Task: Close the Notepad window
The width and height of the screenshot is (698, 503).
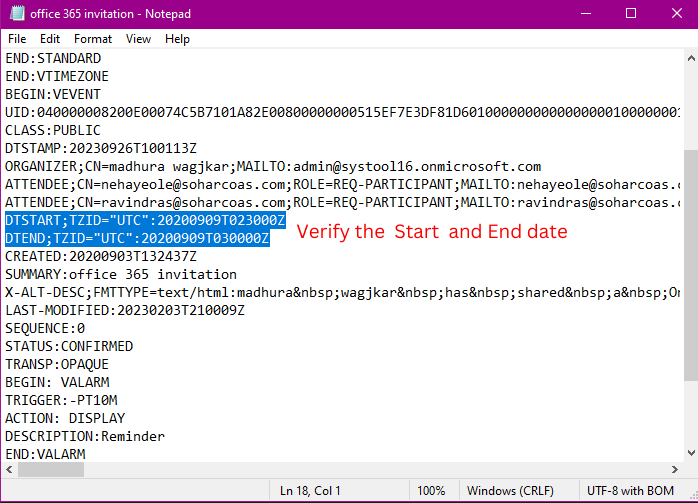Action: coord(676,13)
